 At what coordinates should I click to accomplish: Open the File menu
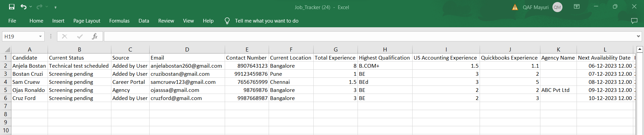pos(12,21)
